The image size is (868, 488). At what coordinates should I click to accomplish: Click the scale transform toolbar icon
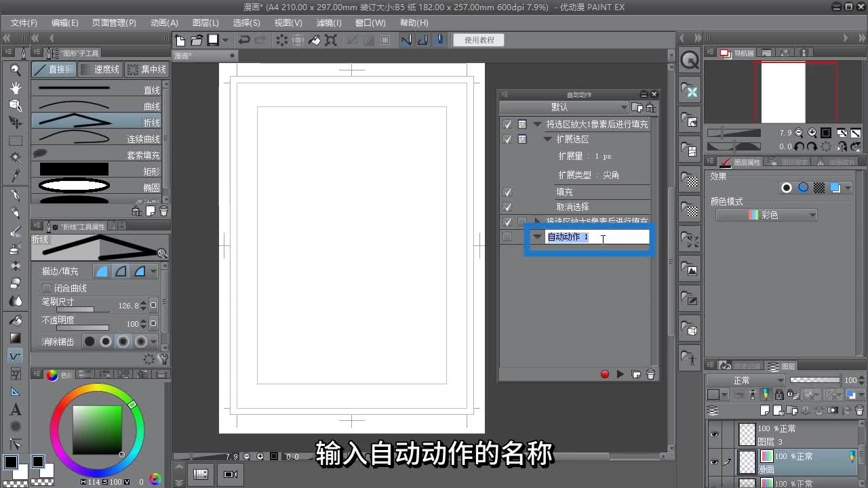coord(331,40)
